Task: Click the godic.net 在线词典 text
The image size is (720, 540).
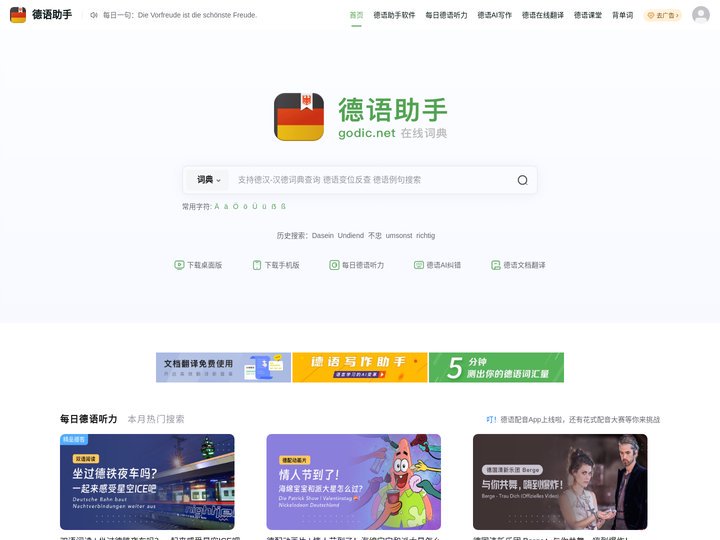Action: [393, 133]
